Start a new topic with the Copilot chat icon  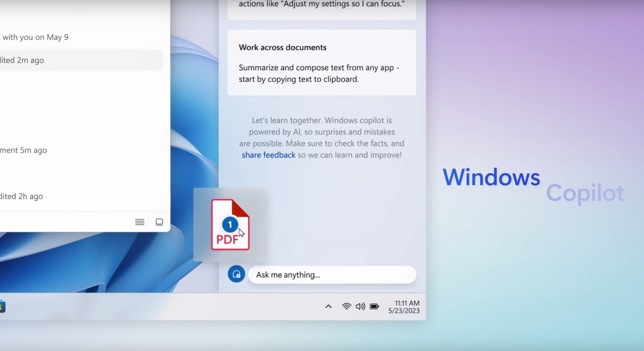point(236,274)
